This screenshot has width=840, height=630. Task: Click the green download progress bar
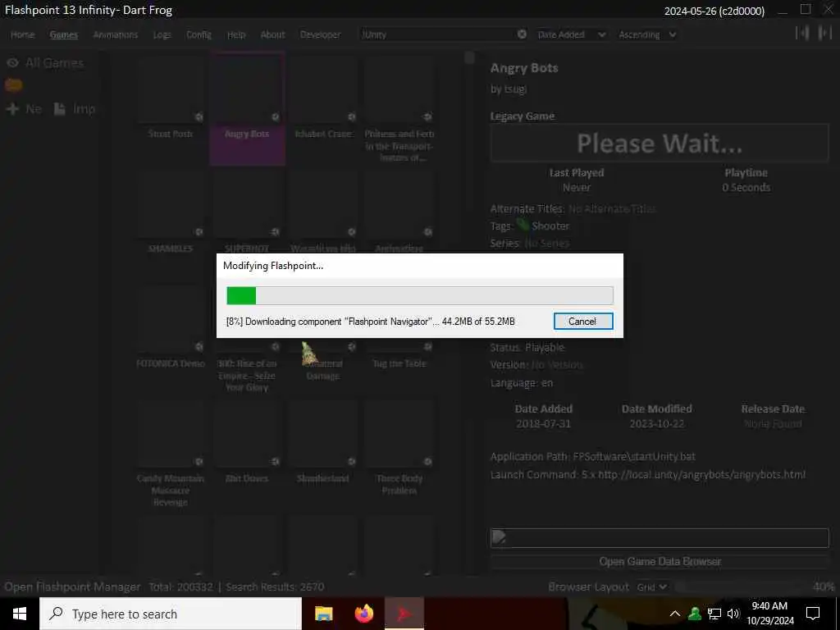pos(419,295)
